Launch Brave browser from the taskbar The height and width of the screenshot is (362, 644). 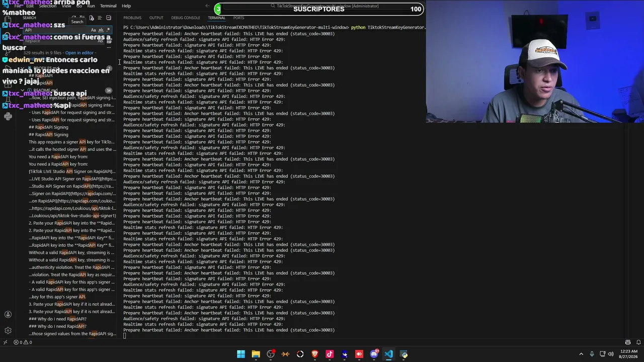(x=315, y=354)
